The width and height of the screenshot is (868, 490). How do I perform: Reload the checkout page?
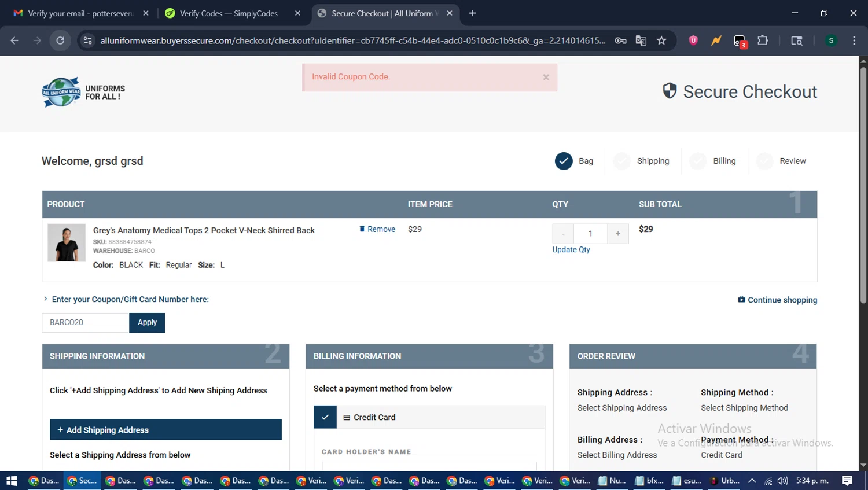[x=60, y=40]
